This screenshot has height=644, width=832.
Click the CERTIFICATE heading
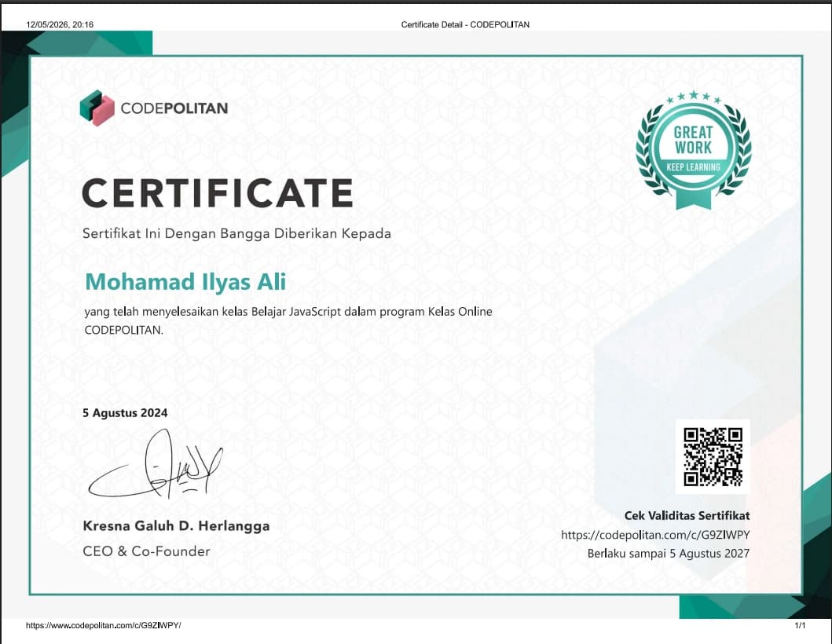pyautogui.click(x=218, y=192)
